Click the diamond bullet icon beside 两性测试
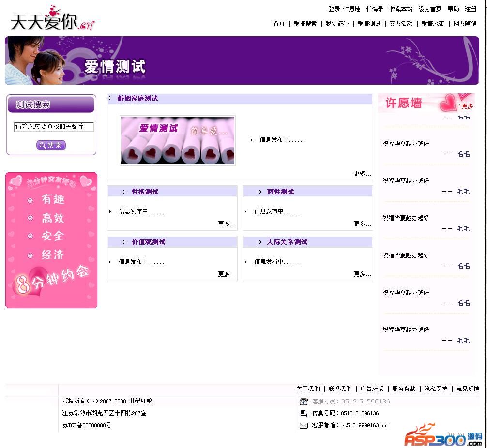Image resolution: width=487 pixels, height=448 pixels. tap(259, 192)
